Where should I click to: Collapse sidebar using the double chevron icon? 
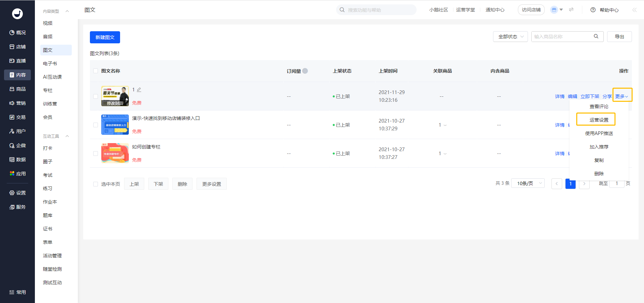[634, 10]
